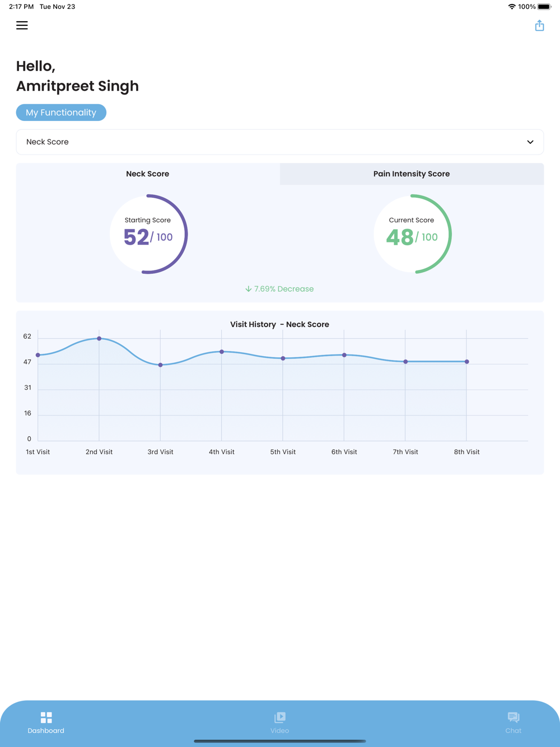This screenshot has height=747, width=560.
Task: Select the 2nd Visit chart point
Action: click(99, 338)
